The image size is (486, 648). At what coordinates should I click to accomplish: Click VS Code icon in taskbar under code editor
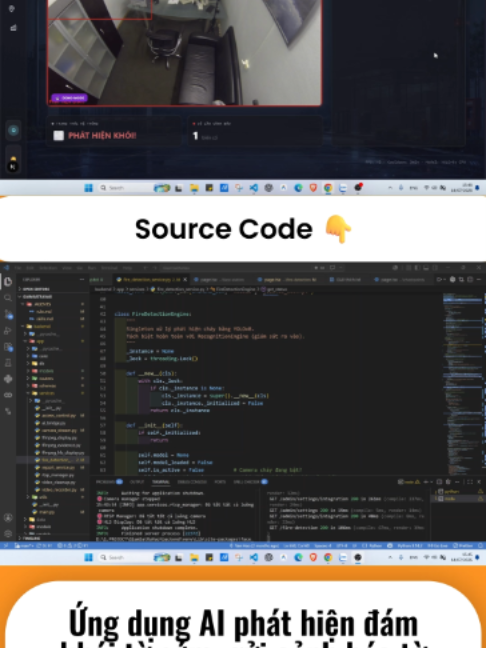[x=253, y=557]
